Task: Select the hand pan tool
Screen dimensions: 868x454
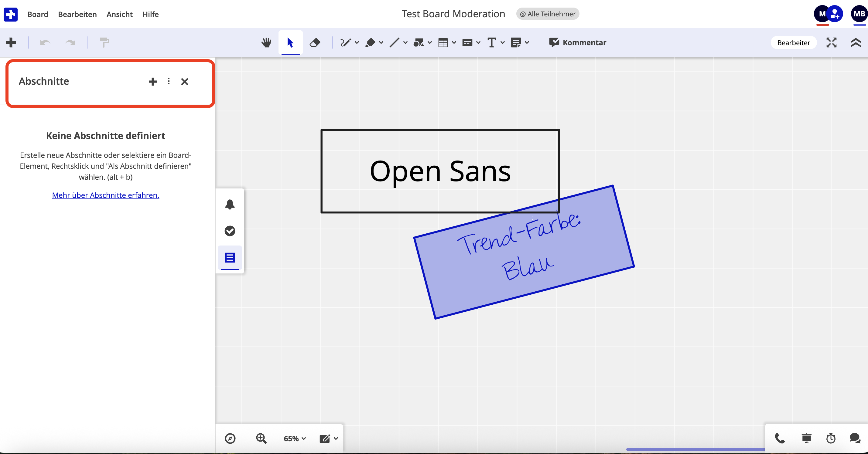Action: [x=266, y=42]
